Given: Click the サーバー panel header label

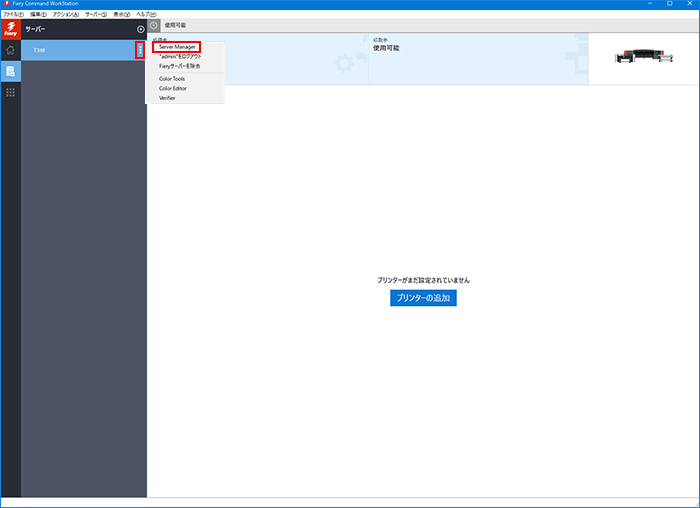Looking at the screenshot, I should (x=35, y=29).
